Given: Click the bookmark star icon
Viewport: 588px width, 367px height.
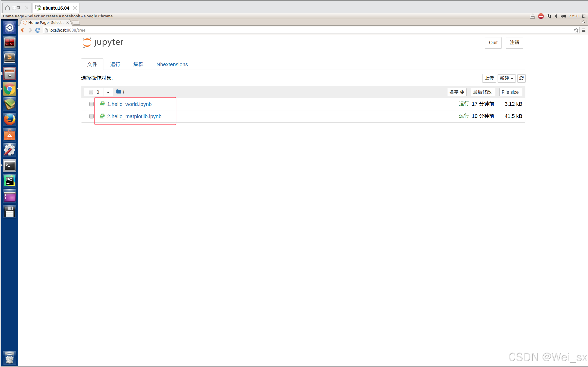Looking at the screenshot, I should pos(576,30).
